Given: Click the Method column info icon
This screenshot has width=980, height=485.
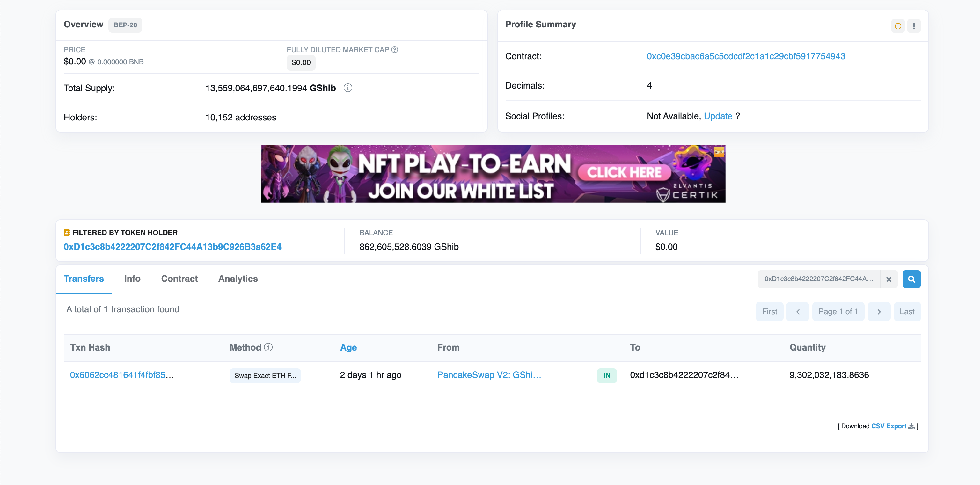Looking at the screenshot, I should click(268, 347).
